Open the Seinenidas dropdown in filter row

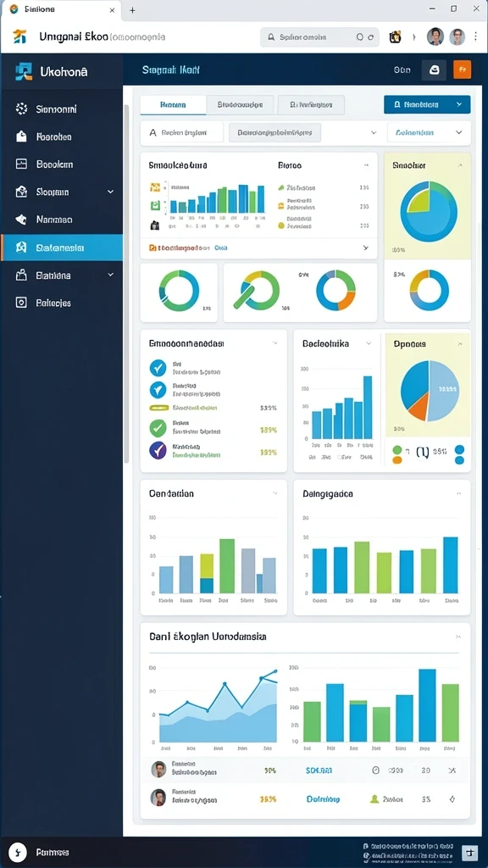tap(429, 133)
